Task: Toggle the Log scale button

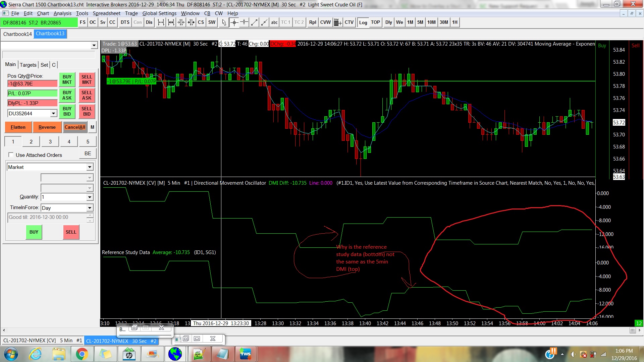Action: tap(363, 22)
